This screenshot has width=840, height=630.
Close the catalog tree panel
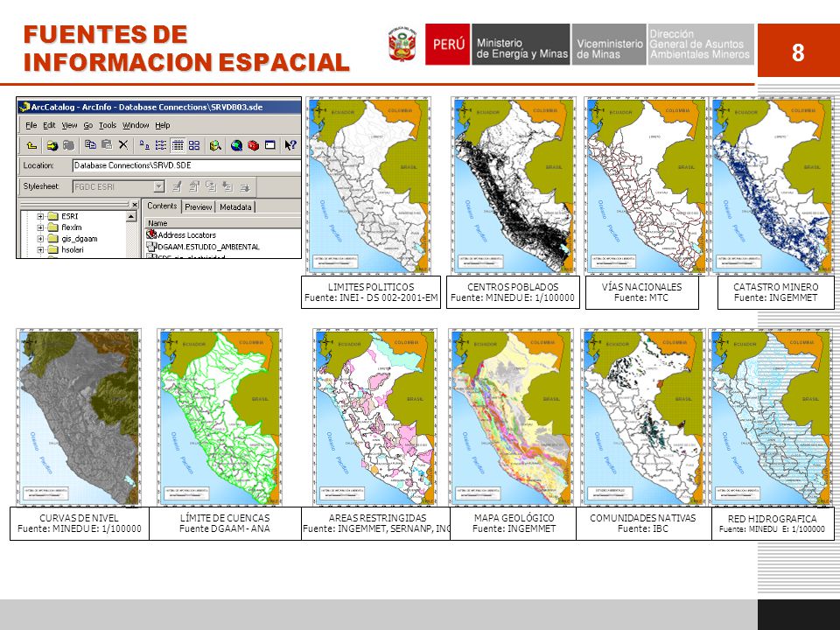tap(135, 205)
